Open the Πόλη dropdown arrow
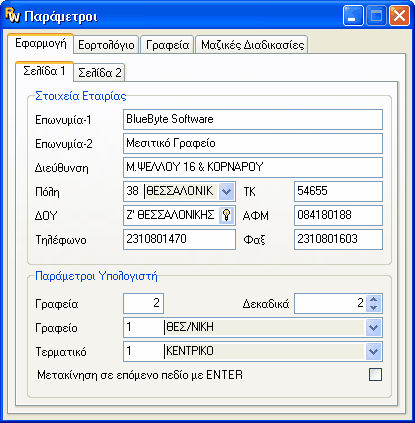 click(226, 191)
